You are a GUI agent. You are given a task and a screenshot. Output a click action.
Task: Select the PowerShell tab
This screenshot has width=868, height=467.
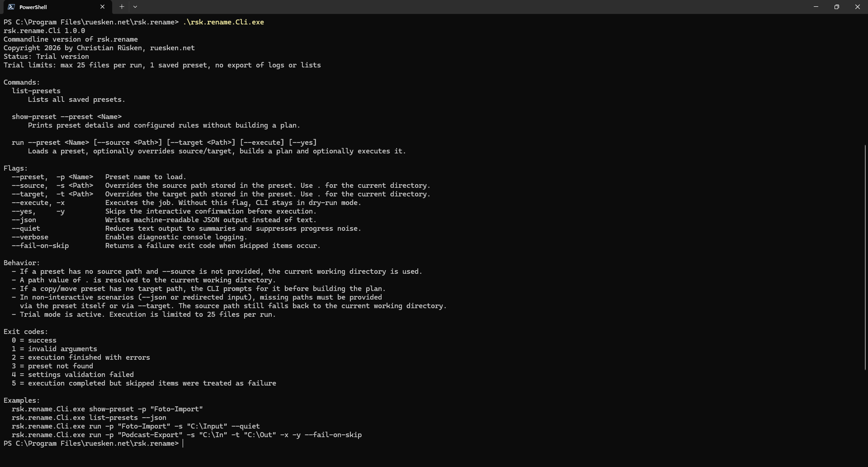[x=50, y=7]
